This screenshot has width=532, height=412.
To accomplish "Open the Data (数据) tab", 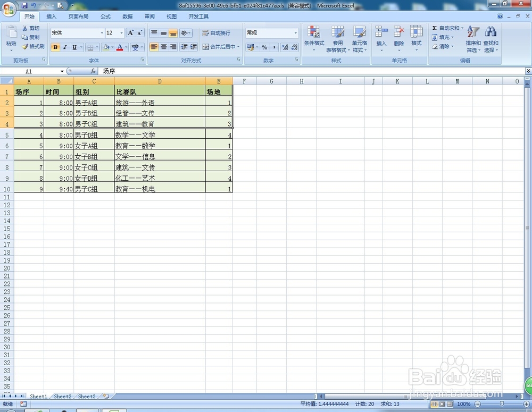I will coord(128,16).
